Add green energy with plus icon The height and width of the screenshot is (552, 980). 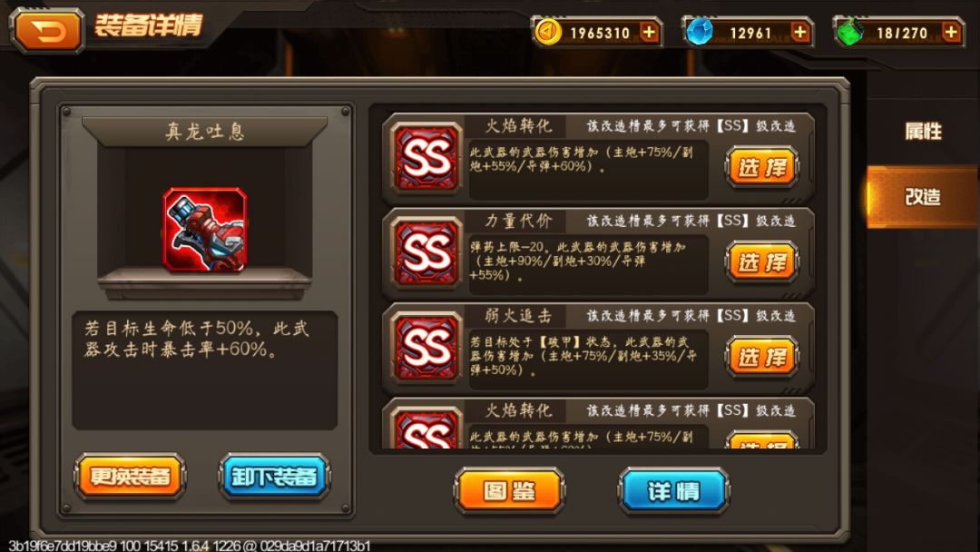coord(951,32)
